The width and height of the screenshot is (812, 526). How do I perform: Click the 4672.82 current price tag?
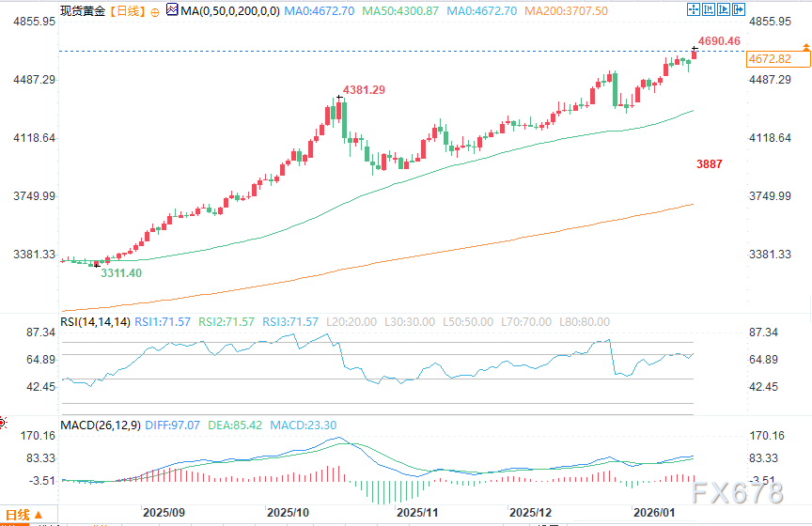(x=769, y=59)
